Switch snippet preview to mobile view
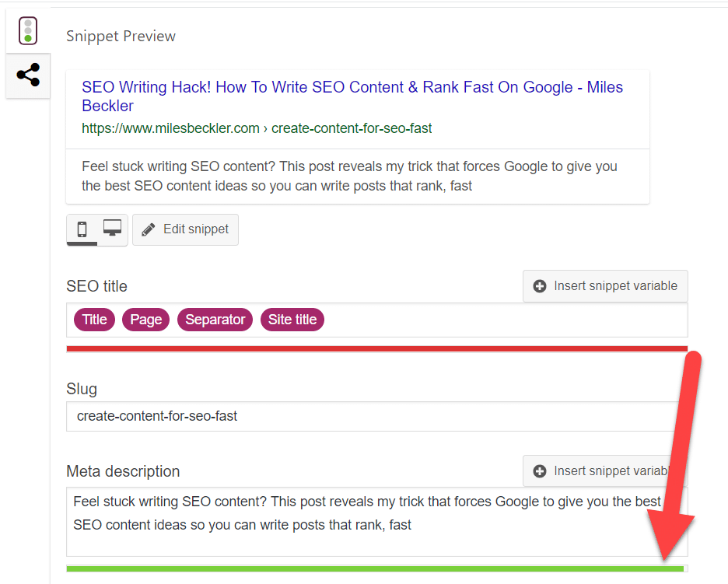Screen dimensions: 728x584 click(83, 229)
